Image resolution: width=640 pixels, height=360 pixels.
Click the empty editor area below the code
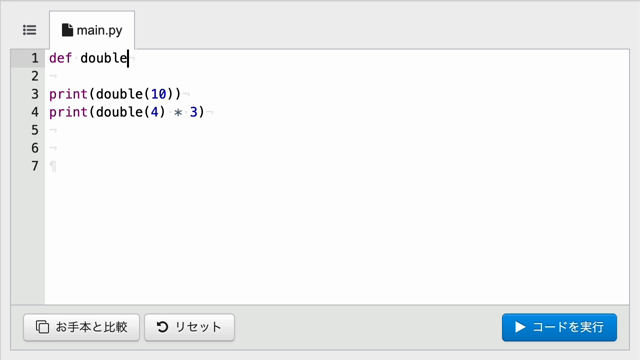coord(337,239)
